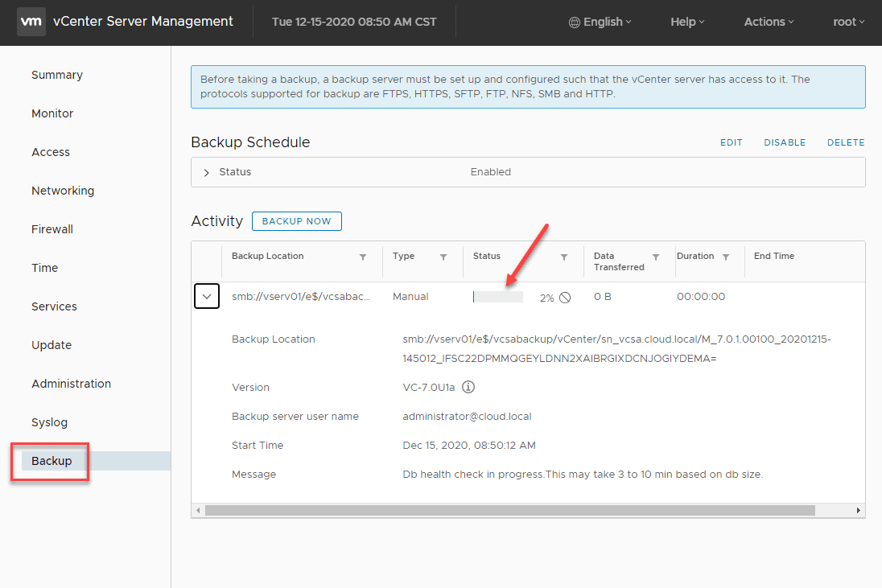
Task: Click the Dec 15, 2020, 08:50:12 AM start time
Action: [x=469, y=445]
